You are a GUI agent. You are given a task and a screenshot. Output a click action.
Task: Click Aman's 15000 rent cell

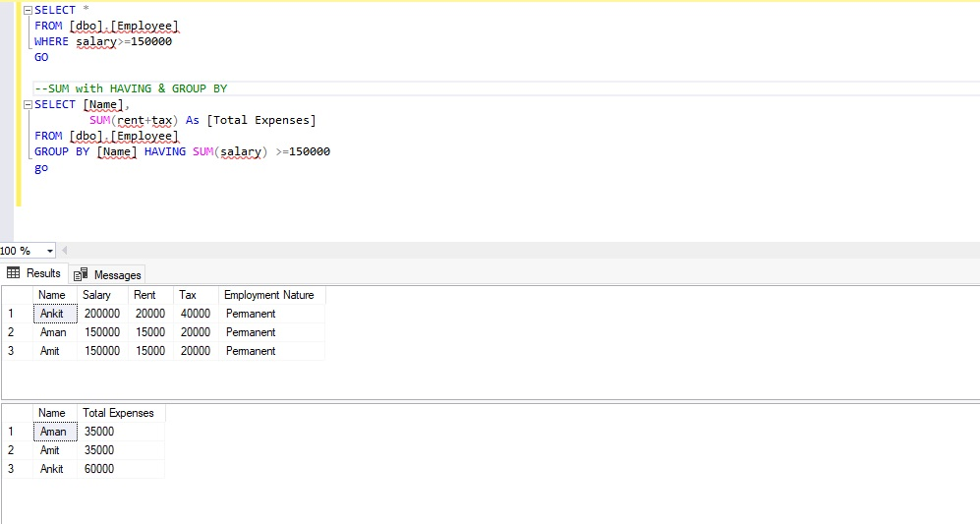(150, 332)
